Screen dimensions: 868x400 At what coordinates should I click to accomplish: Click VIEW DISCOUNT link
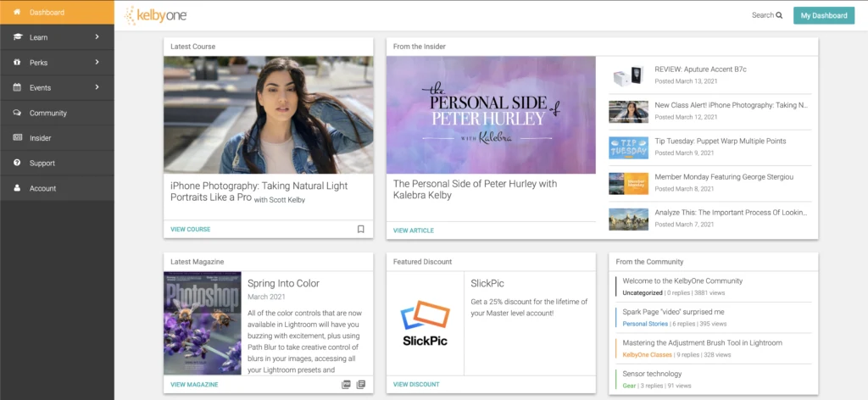tap(416, 385)
